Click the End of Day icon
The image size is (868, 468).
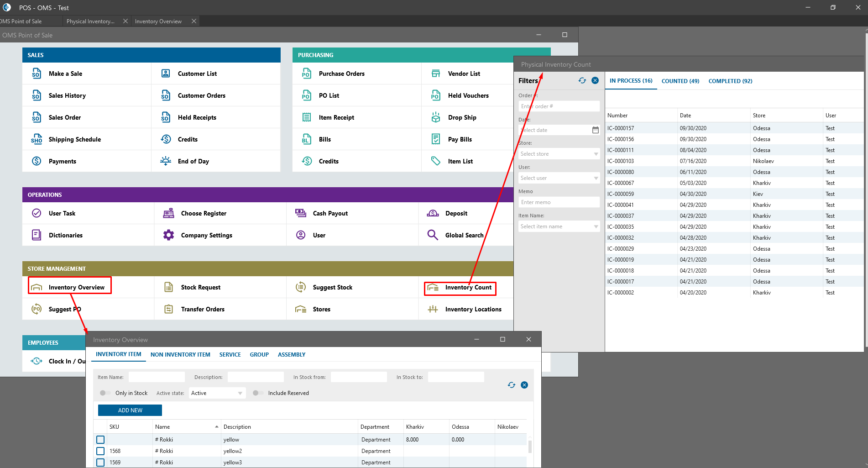[x=166, y=161]
